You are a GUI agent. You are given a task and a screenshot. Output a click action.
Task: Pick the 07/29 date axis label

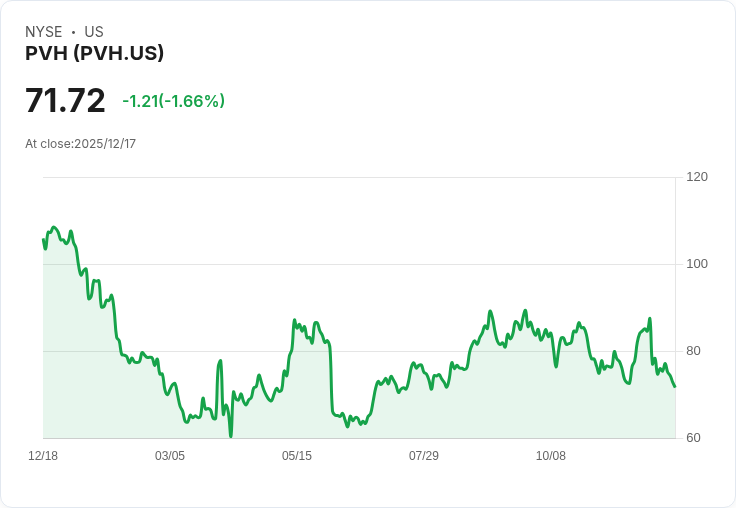[x=424, y=456]
